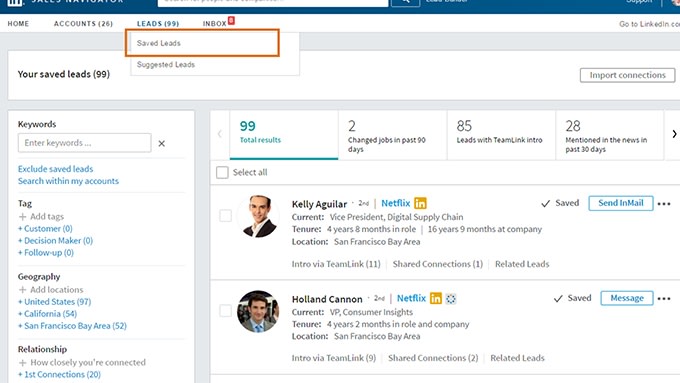Click the plus icon for Add tags

tap(23, 216)
